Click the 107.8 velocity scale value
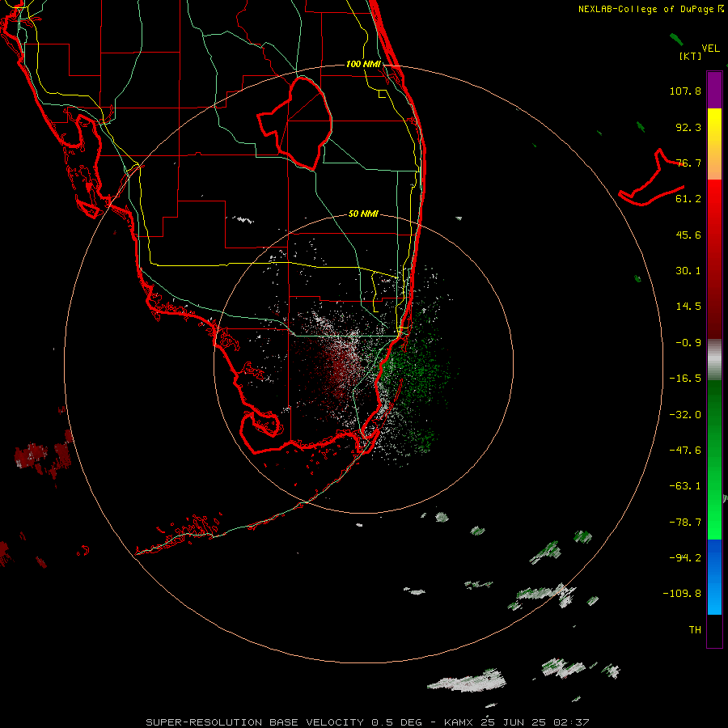Image resolution: width=728 pixels, height=728 pixels. (x=685, y=91)
